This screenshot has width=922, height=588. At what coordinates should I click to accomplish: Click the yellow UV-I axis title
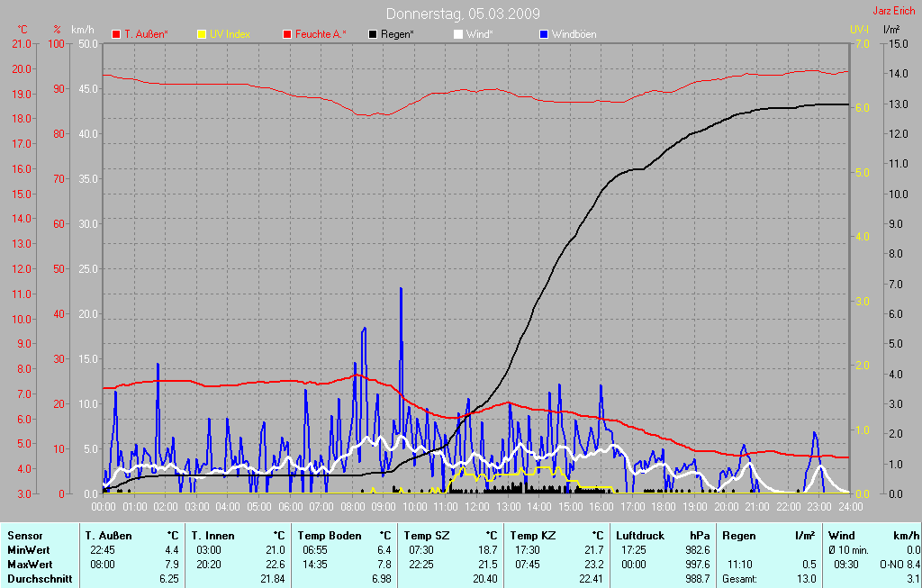[859, 30]
